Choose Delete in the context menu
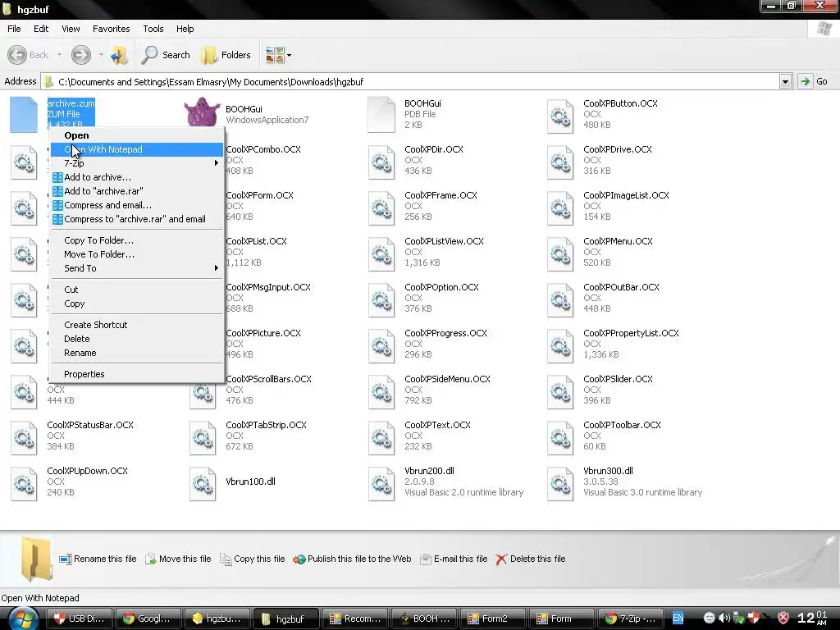 137,339
